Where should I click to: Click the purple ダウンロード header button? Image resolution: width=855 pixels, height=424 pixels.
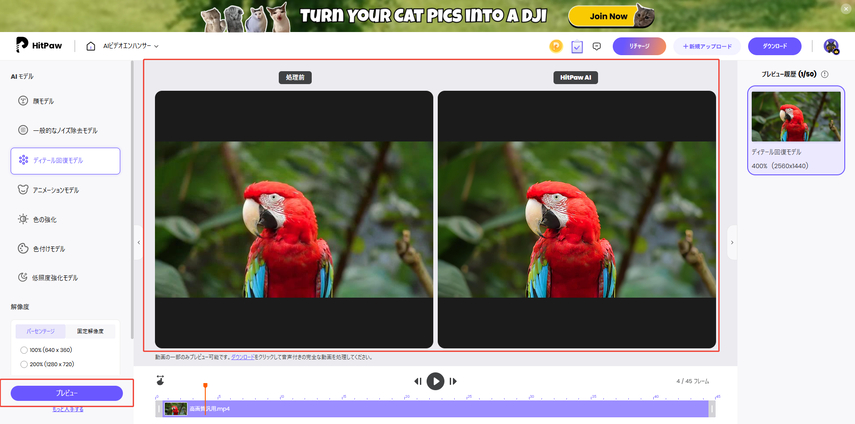coord(774,46)
